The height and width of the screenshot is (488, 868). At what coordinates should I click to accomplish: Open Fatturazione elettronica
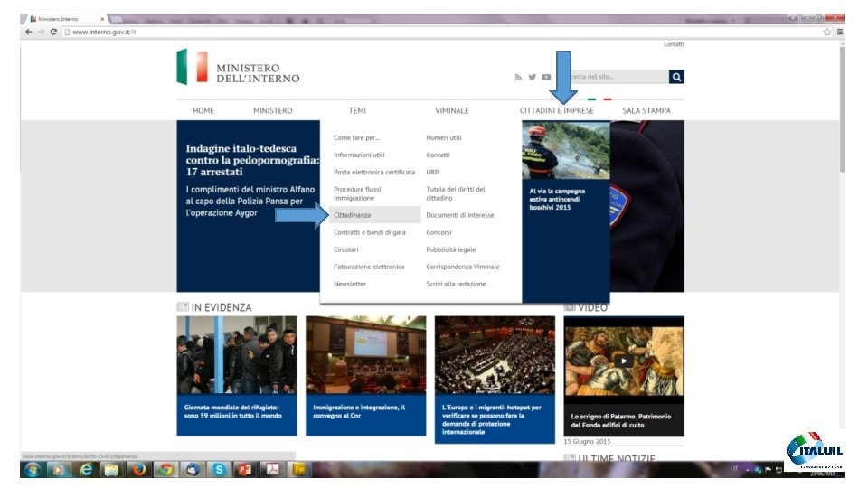click(x=369, y=267)
